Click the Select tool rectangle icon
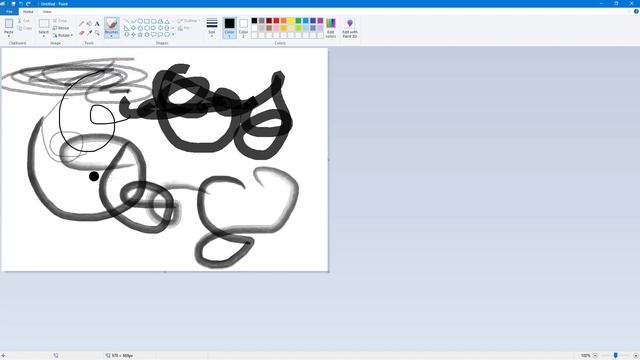The height and width of the screenshot is (360, 640). pos(44,23)
